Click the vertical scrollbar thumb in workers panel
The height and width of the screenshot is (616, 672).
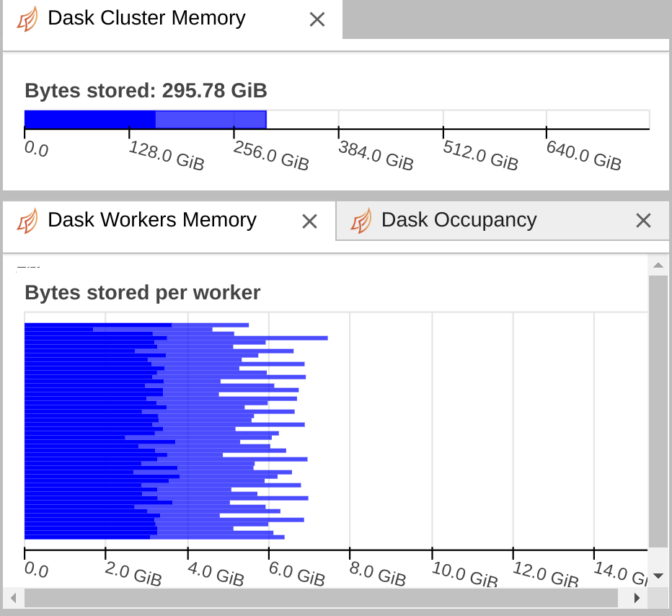click(x=658, y=412)
